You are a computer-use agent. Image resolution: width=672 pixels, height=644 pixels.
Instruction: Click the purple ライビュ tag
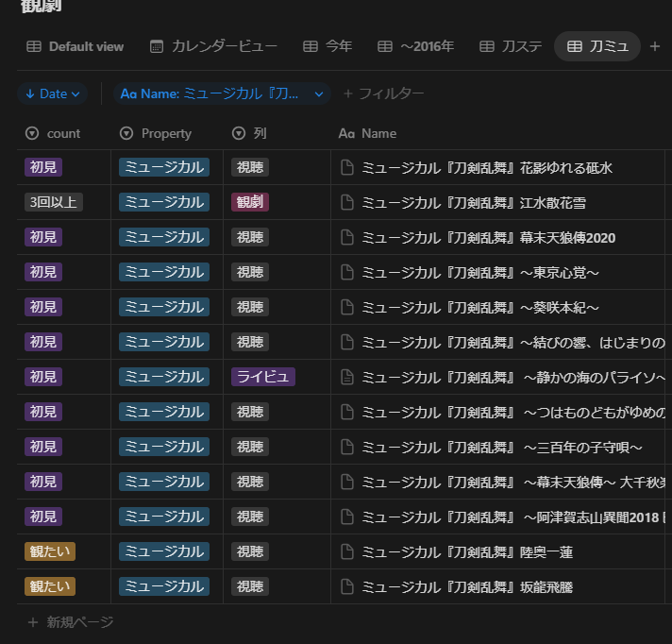[263, 377]
